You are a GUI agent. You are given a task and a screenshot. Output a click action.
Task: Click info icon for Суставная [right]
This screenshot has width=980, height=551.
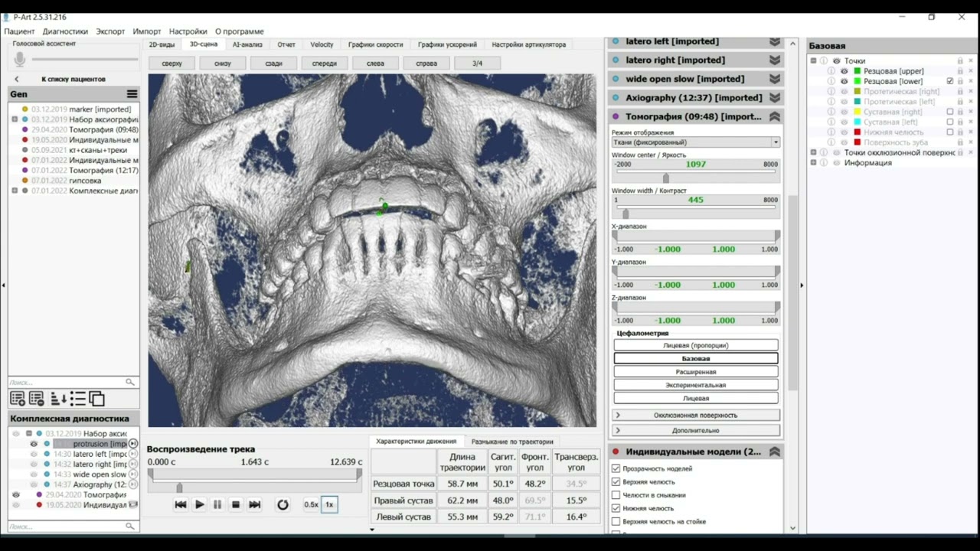pos(832,112)
